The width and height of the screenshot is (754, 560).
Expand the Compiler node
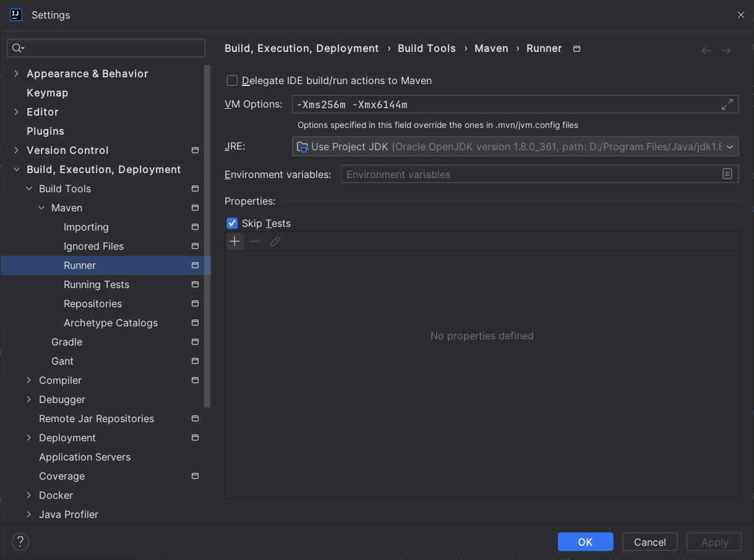tap(29, 380)
